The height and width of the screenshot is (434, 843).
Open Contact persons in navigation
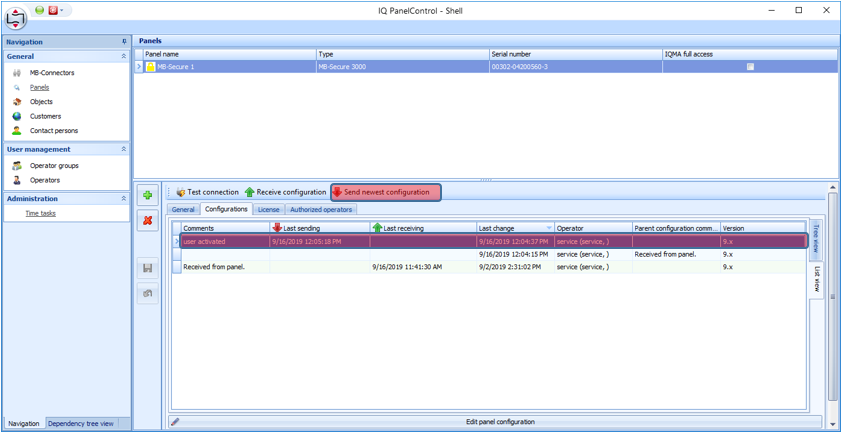click(54, 131)
